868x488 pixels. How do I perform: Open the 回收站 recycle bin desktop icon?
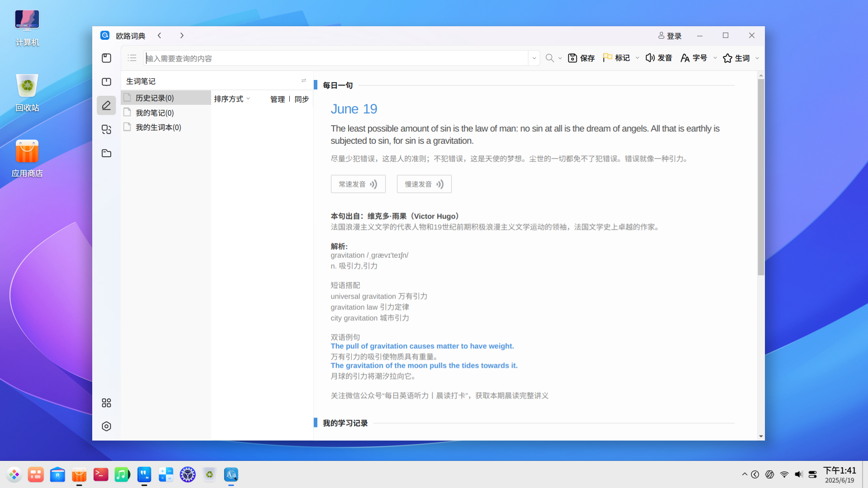27,92
